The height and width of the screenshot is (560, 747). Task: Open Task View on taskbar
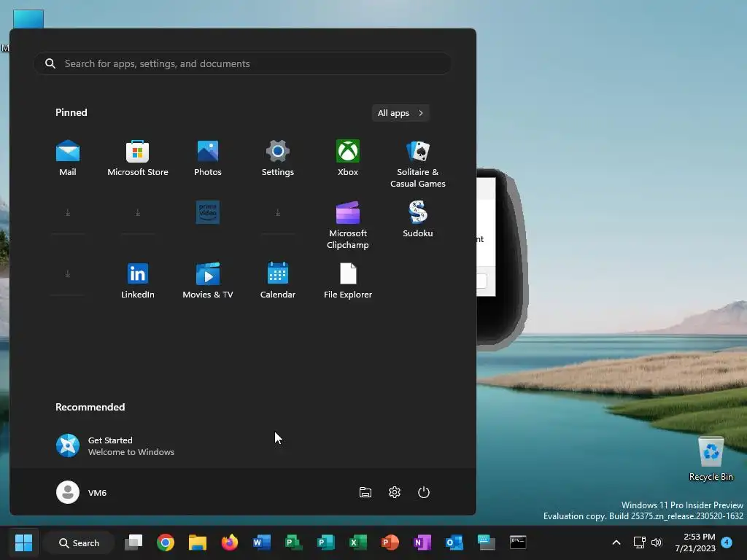click(133, 542)
